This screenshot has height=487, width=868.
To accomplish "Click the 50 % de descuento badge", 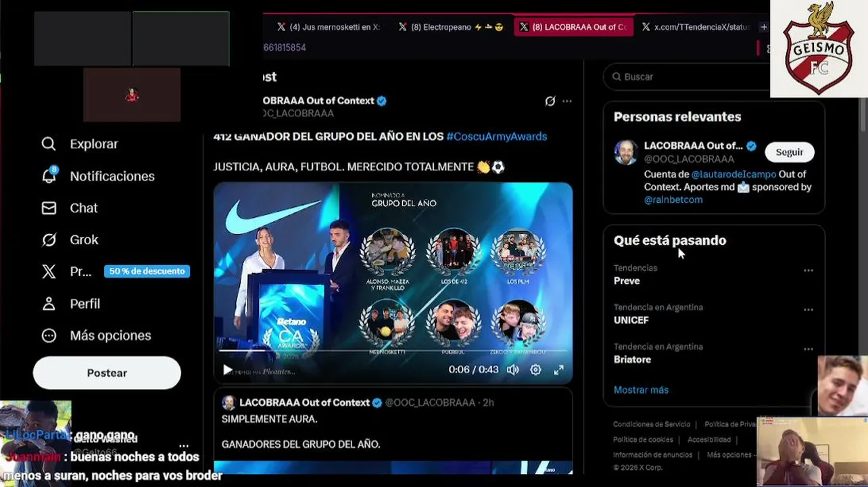I will pyautogui.click(x=147, y=271).
